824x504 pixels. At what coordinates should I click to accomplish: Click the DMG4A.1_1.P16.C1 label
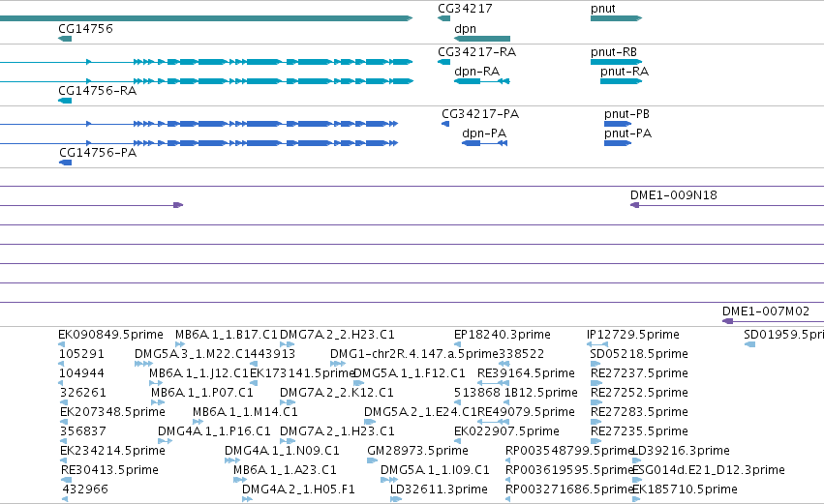coord(214,431)
